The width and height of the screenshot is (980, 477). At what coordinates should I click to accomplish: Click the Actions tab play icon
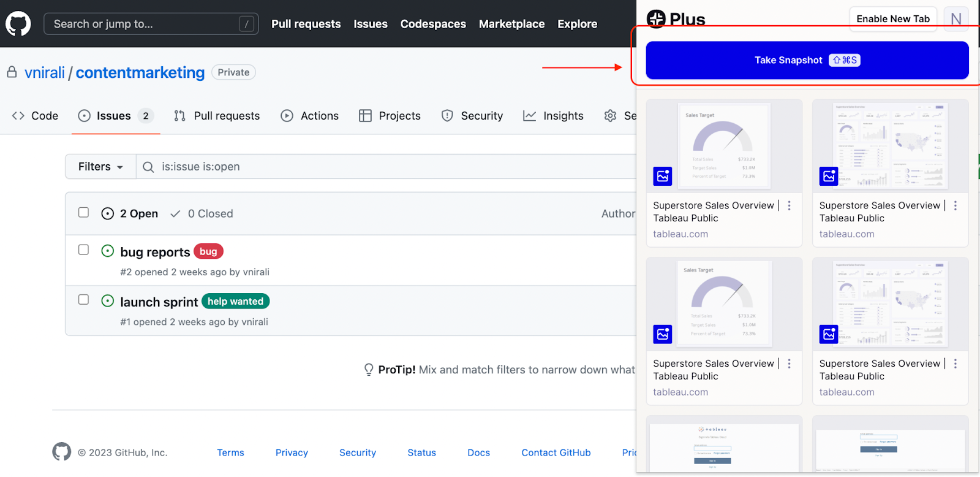tap(287, 116)
